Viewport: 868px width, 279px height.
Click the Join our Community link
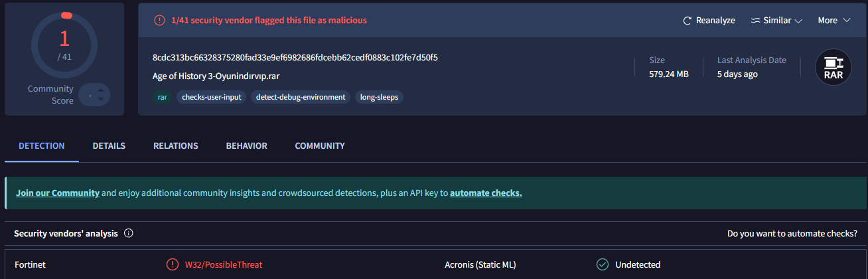(x=58, y=193)
